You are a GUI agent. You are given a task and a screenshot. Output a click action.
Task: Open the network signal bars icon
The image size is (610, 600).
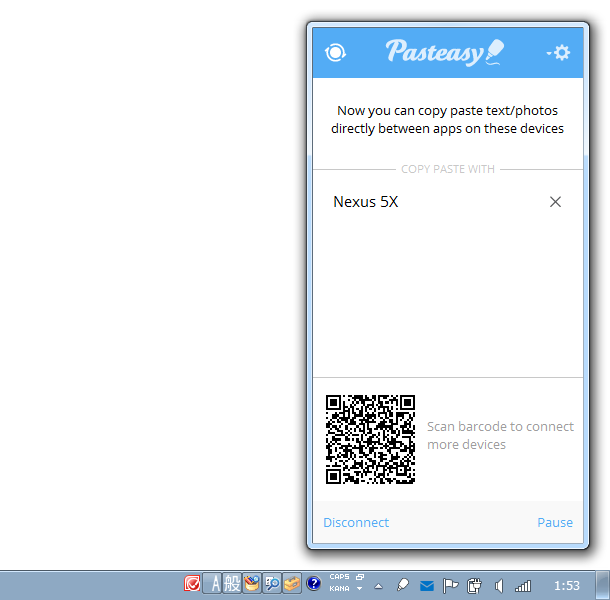522,586
